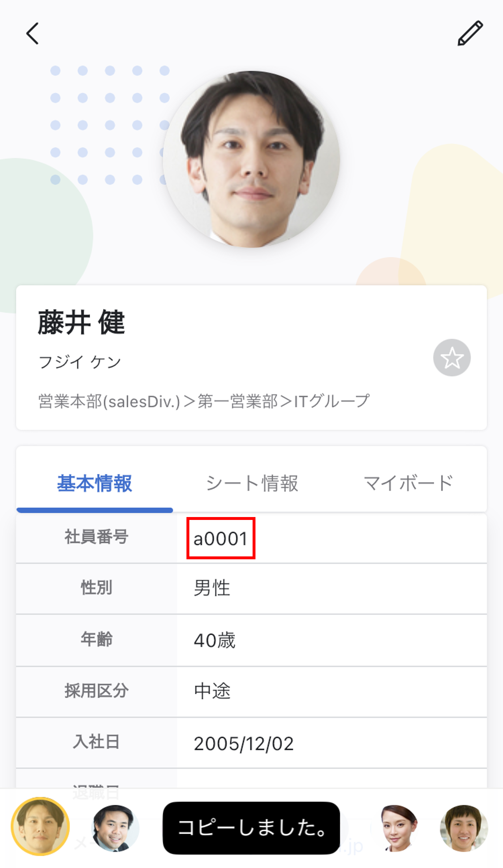The height and width of the screenshot is (868, 503).
Task: Switch to the 基本情報 tab
Action: [x=95, y=483]
